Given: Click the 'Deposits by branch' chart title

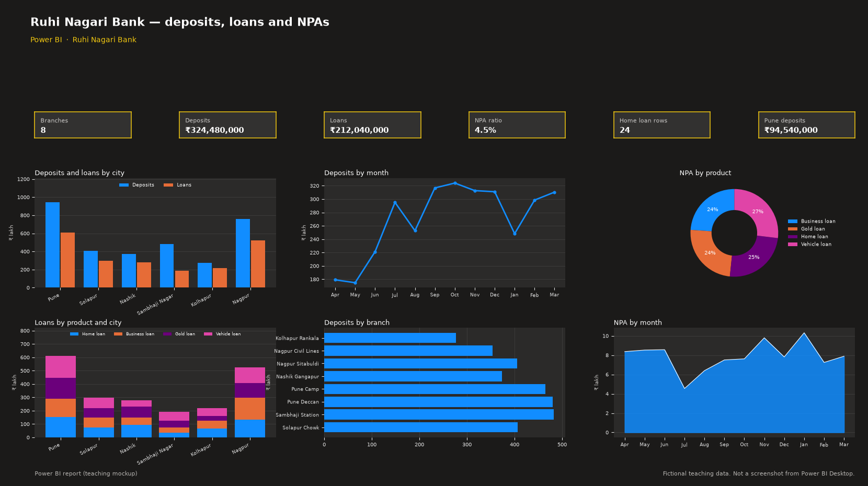Looking at the screenshot, I should coord(357,323).
